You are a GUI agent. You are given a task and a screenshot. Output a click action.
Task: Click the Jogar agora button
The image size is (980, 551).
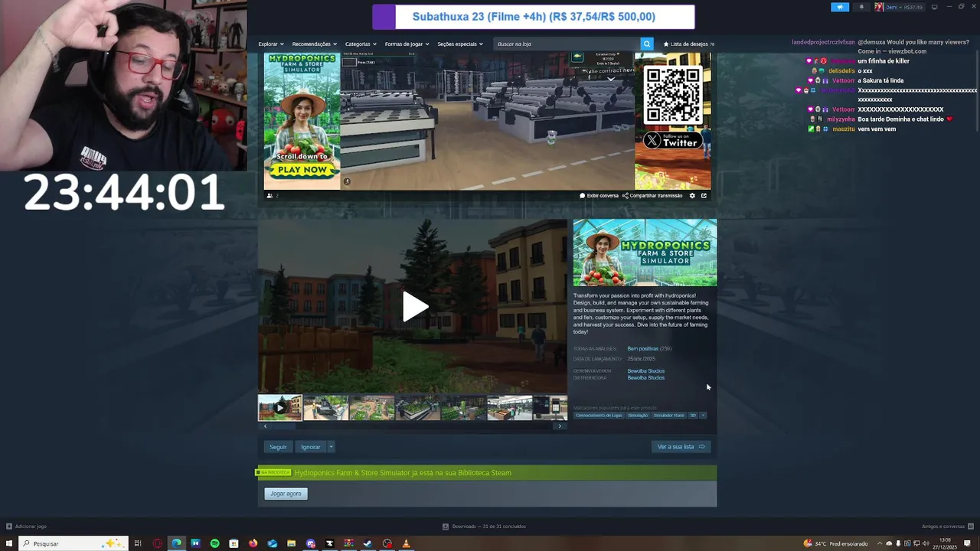point(286,494)
